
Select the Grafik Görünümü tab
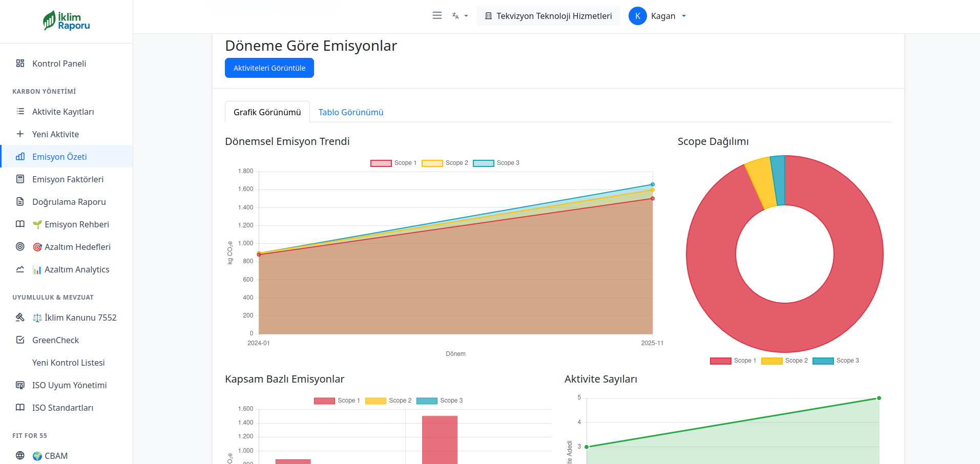pos(267,112)
